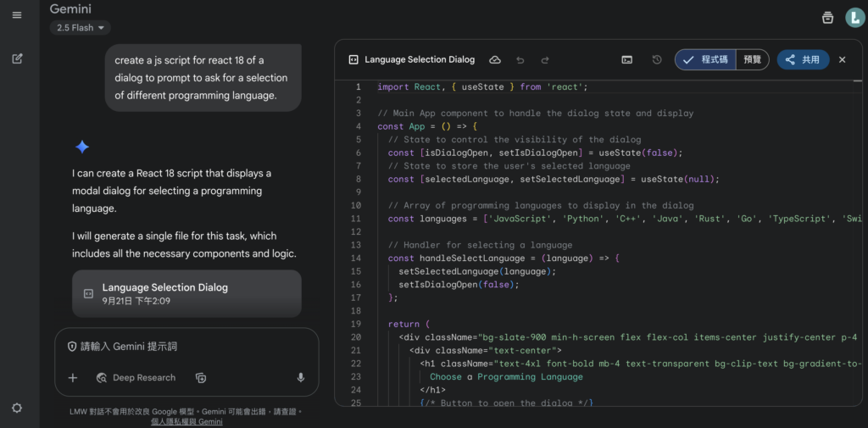The width and height of the screenshot is (868, 428).
Task: Switch to the 程式碼 code view
Action: (705, 60)
